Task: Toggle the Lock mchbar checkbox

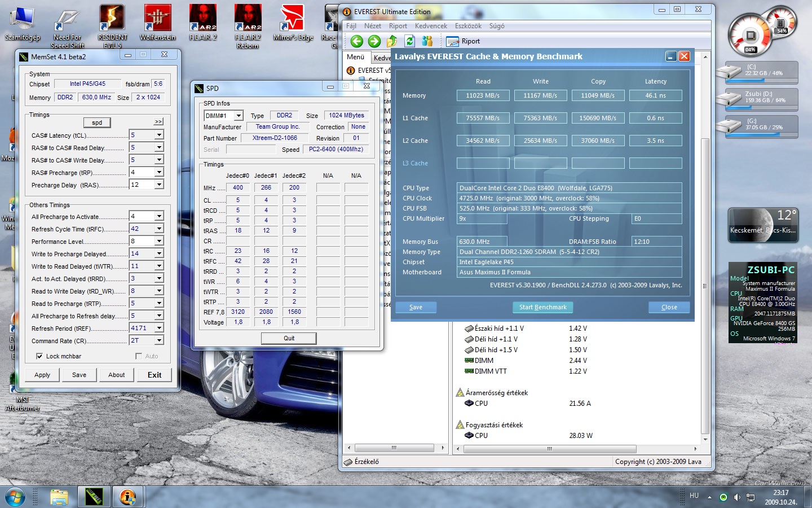Action: pos(39,356)
